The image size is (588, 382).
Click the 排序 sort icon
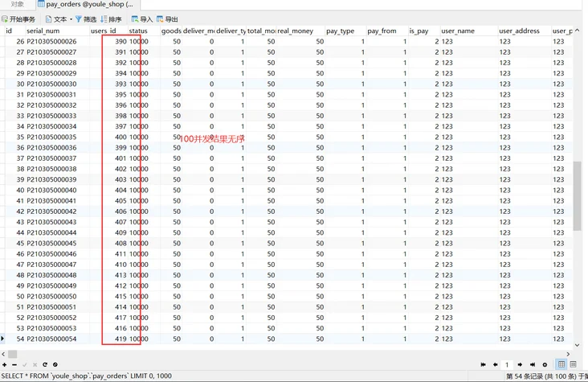[x=104, y=19]
